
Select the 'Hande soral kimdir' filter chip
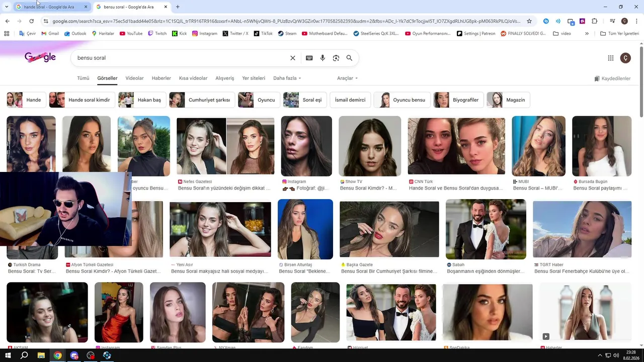click(x=82, y=100)
